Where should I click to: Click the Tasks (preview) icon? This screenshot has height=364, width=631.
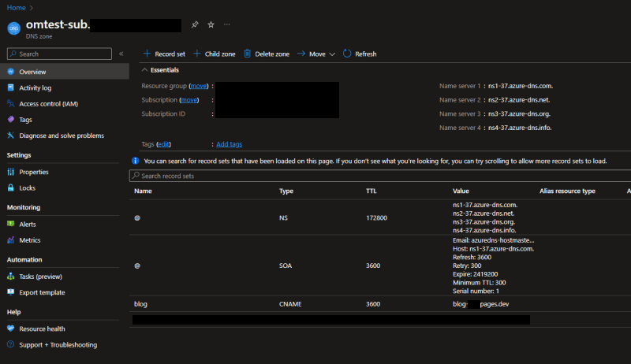pos(11,277)
